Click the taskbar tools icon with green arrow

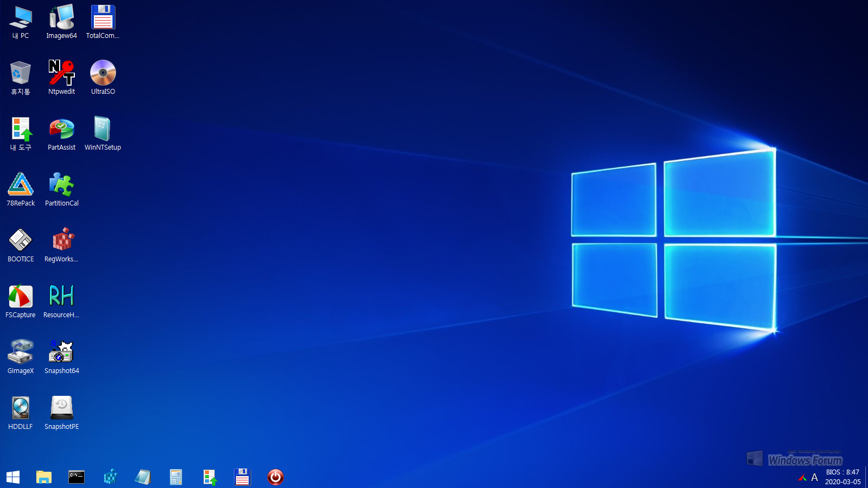210,477
